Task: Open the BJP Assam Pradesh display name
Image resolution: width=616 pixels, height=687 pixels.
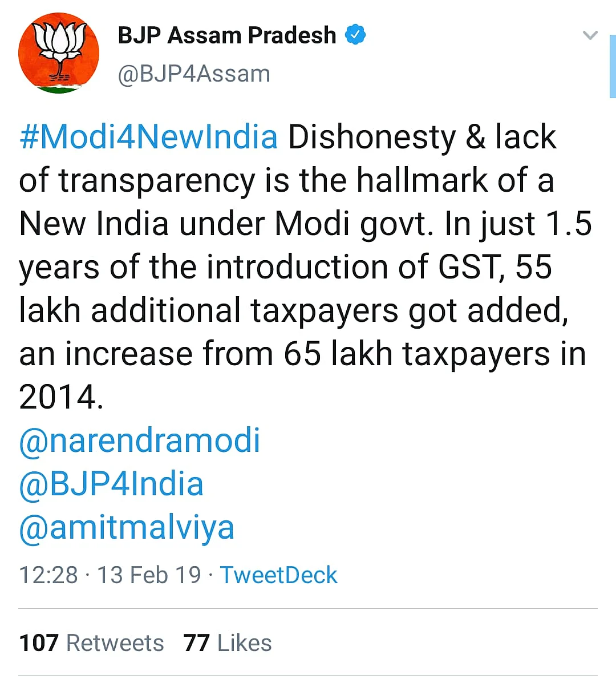Action: tap(226, 35)
